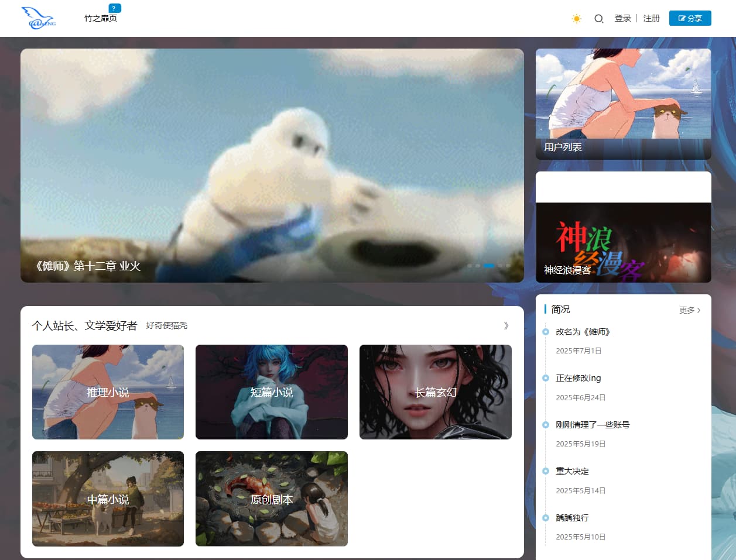Click the timeline dot beside 踽踽独行
The image size is (736, 560).
(x=545, y=518)
